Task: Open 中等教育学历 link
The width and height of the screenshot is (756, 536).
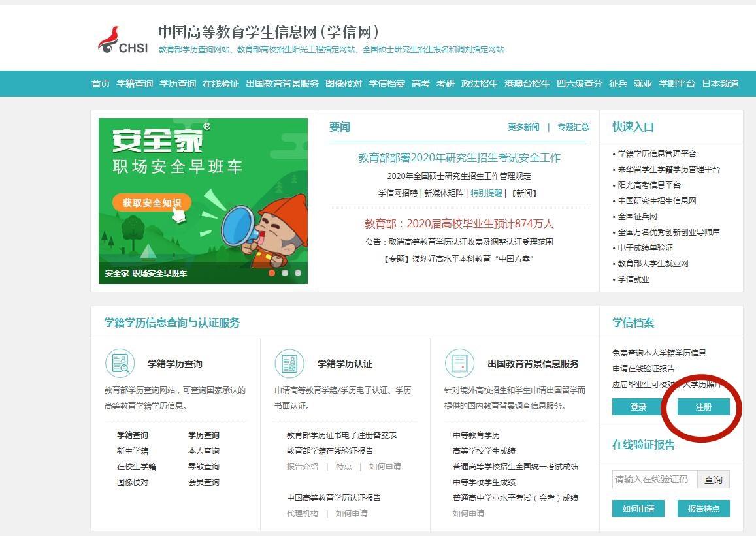Action: click(476, 435)
